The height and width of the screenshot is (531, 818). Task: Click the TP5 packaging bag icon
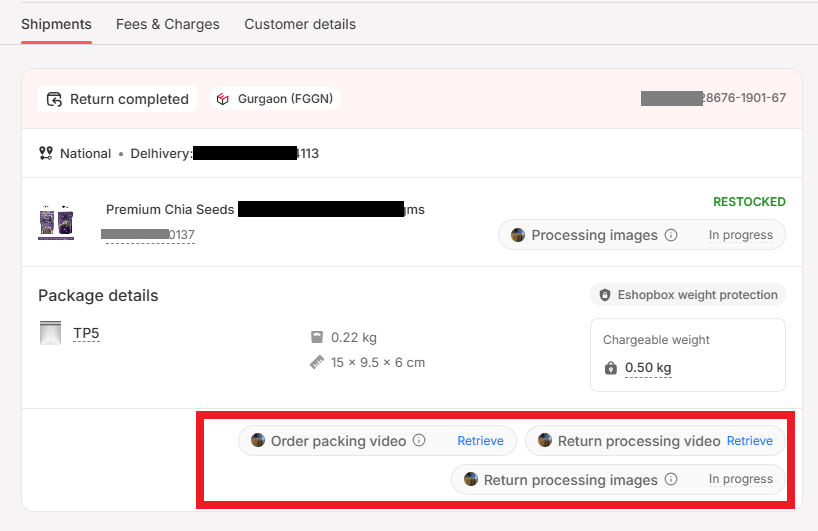point(51,333)
